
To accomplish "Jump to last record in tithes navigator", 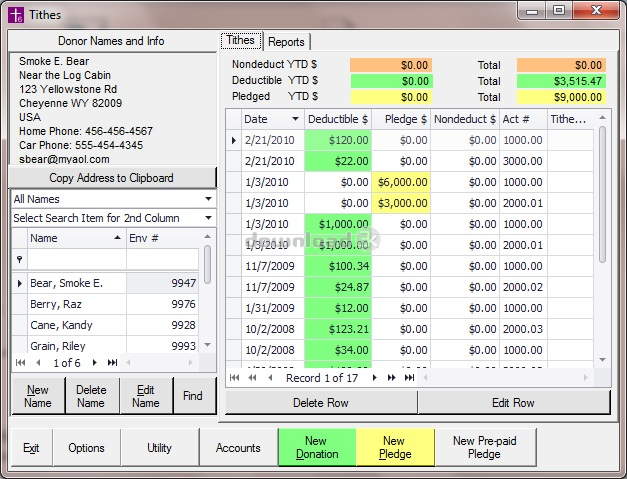I will coord(409,378).
